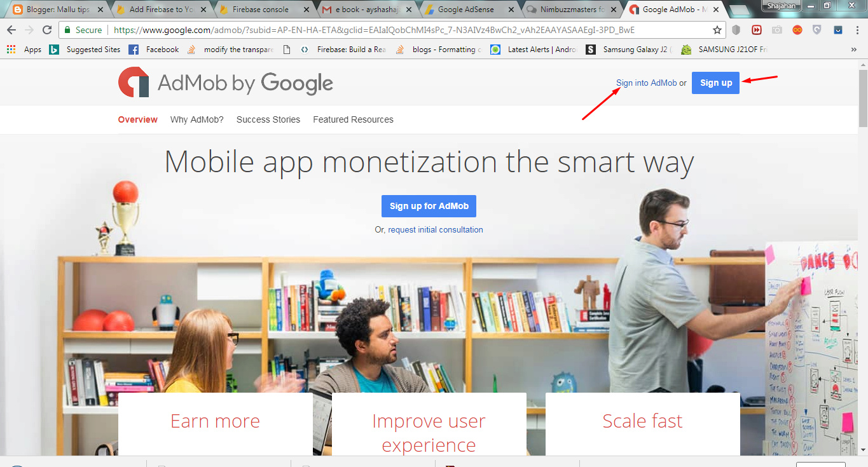Viewport: 868px width, 467px height.
Task: Open the Latest Alerts Android bookmark
Action: [534, 50]
